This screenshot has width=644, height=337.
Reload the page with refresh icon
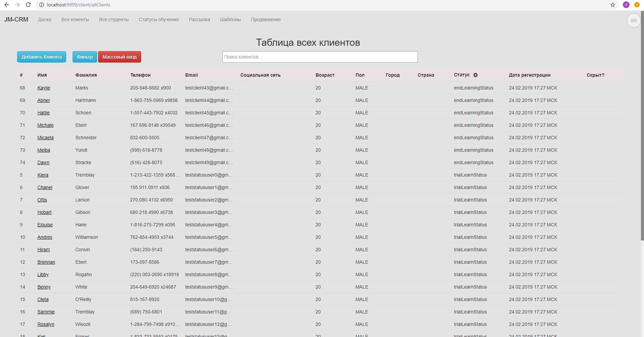pyautogui.click(x=28, y=5)
